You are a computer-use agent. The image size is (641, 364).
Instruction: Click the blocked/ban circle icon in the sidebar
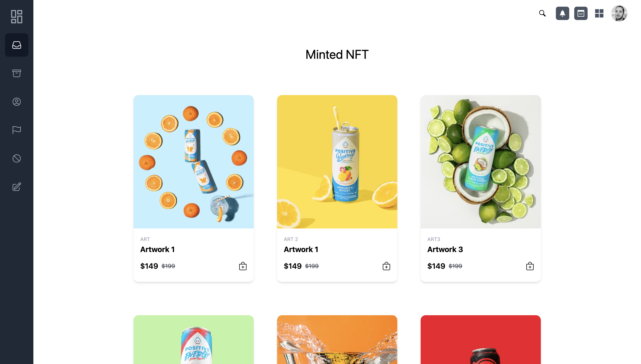point(16,158)
